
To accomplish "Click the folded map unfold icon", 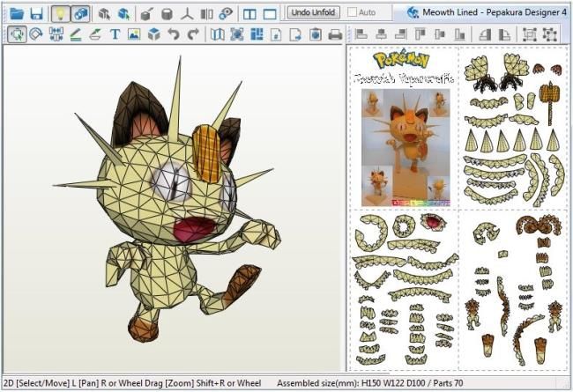I will click(x=218, y=34).
